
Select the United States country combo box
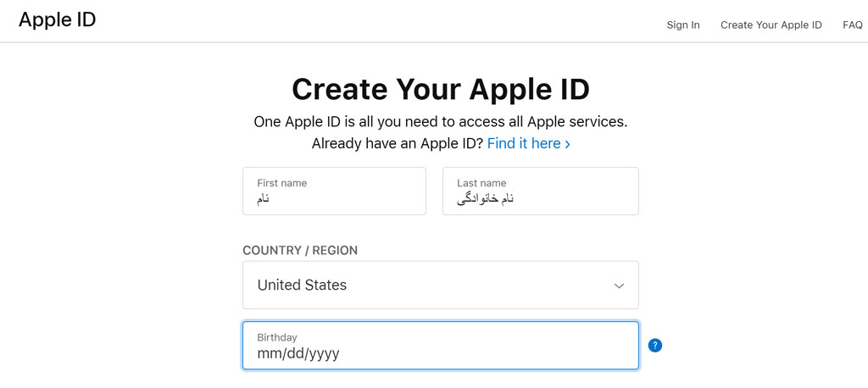(441, 285)
